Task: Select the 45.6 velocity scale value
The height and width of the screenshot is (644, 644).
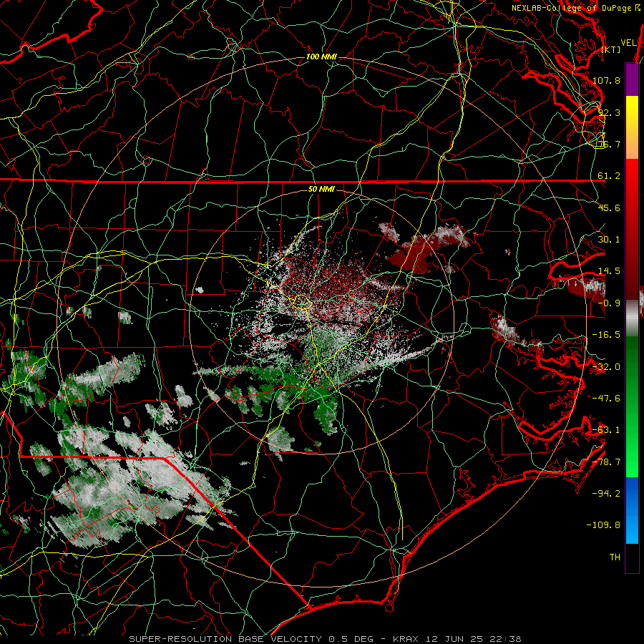Action: (x=609, y=208)
